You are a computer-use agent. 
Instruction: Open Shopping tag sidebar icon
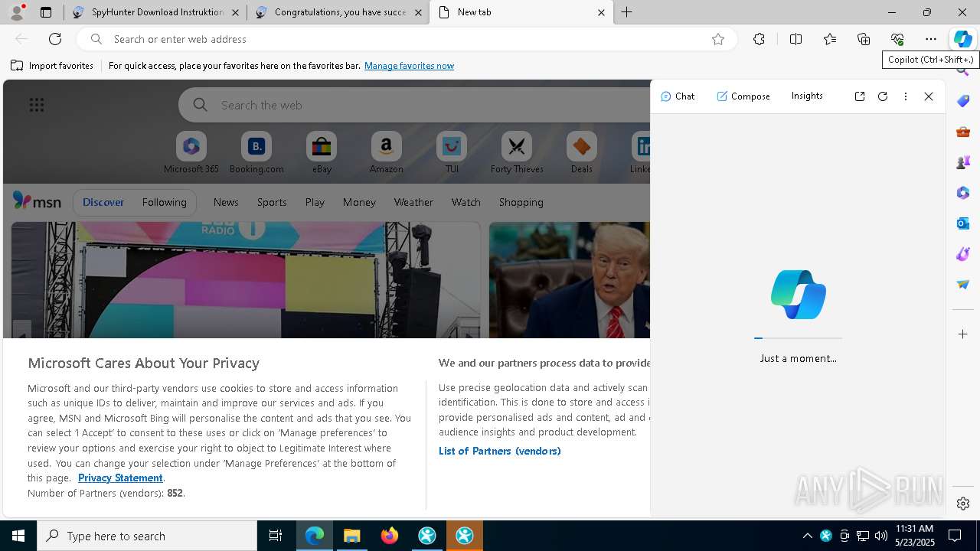(963, 101)
